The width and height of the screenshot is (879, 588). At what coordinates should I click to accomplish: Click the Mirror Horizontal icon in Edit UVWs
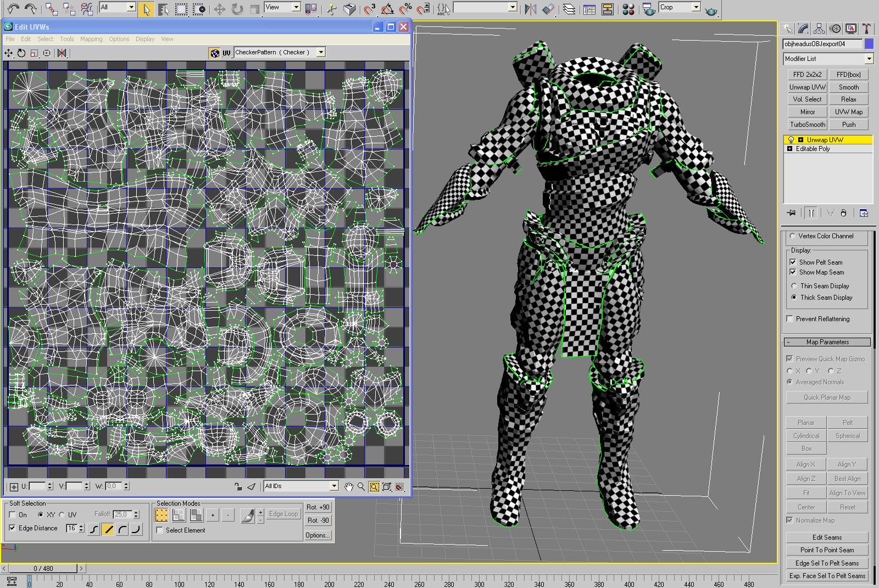click(62, 53)
